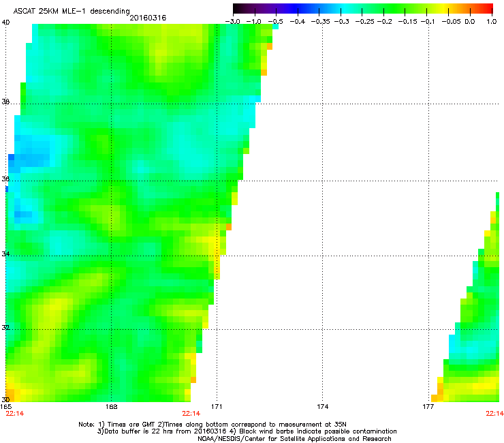This screenshot has width=504, height=443.
Task: Click the longitude label 177
Action: pos(428,407)
